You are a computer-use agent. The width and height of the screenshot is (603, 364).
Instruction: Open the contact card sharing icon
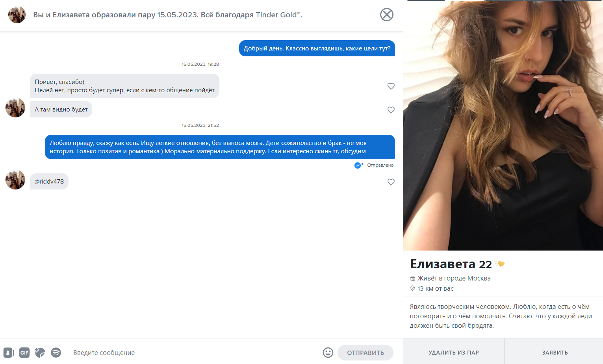tap(9, 353)
